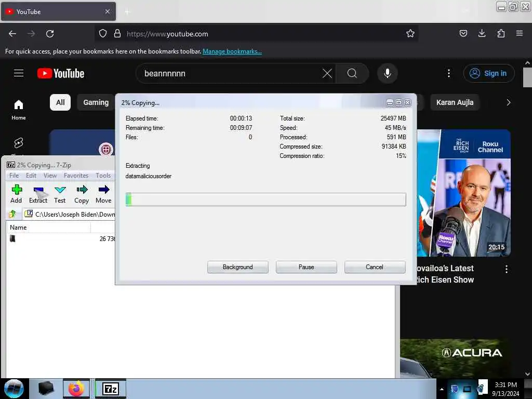The image size is (532, 399).
Task: Show next filter chips arrow
Action: click(x=508, y=102)
